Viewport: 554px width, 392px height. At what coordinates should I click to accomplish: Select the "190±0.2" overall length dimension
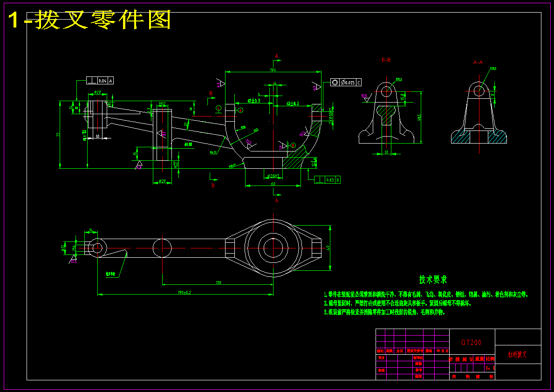coord(185,292)
